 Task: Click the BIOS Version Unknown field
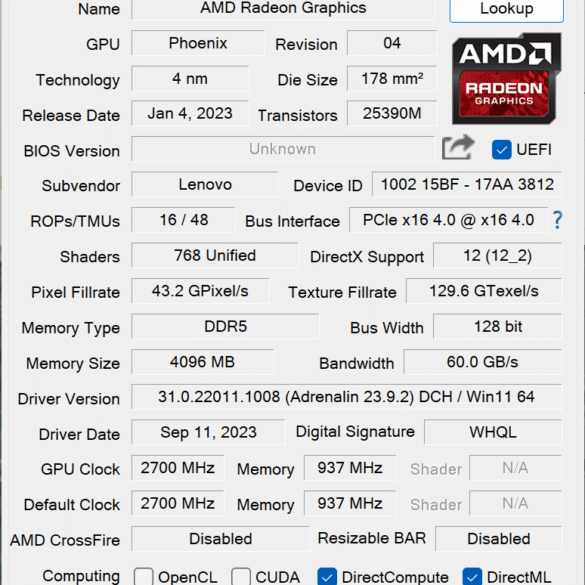(x=282, y=149)
